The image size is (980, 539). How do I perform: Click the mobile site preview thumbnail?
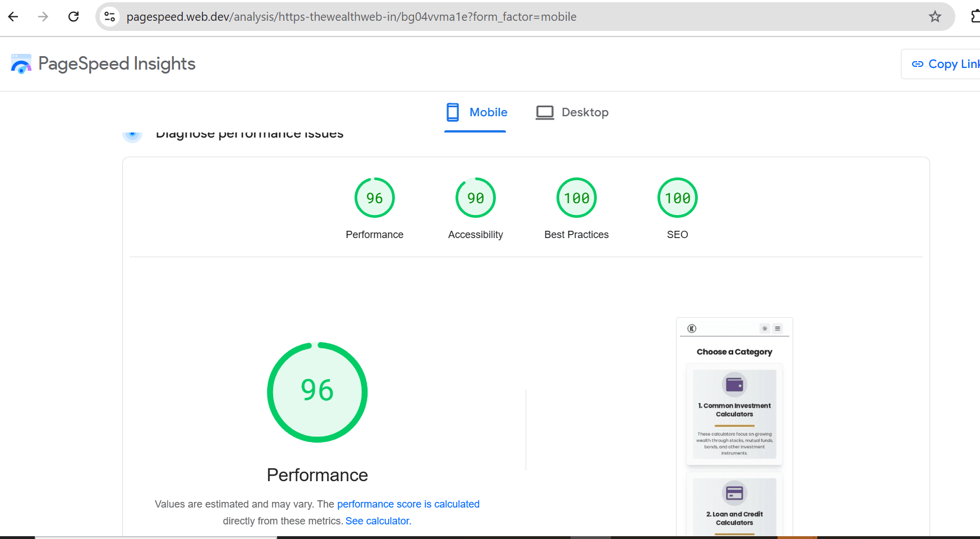pos(734,421)
